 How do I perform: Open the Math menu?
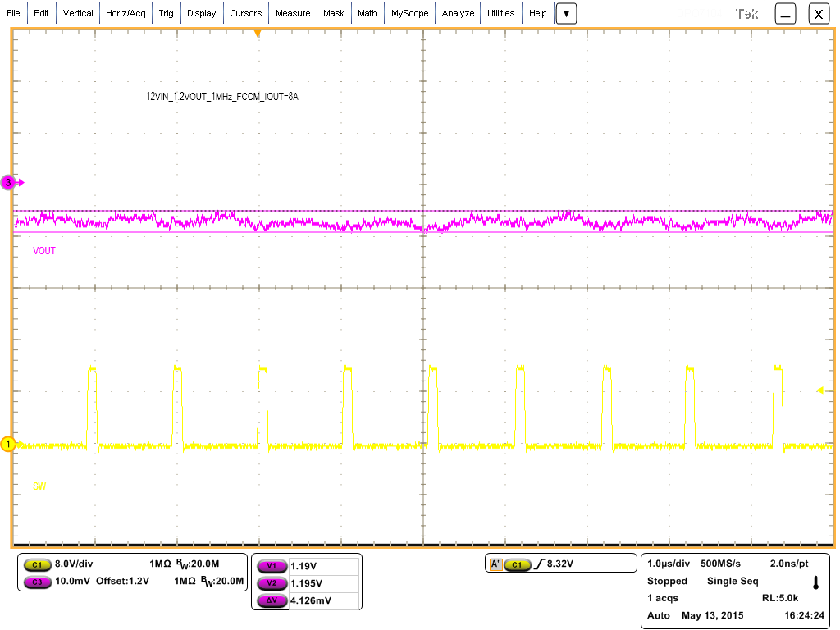point(367,13)
